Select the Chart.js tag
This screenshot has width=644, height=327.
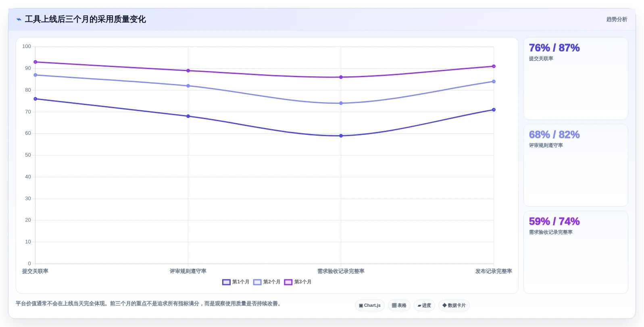click(x=370, y=306)
